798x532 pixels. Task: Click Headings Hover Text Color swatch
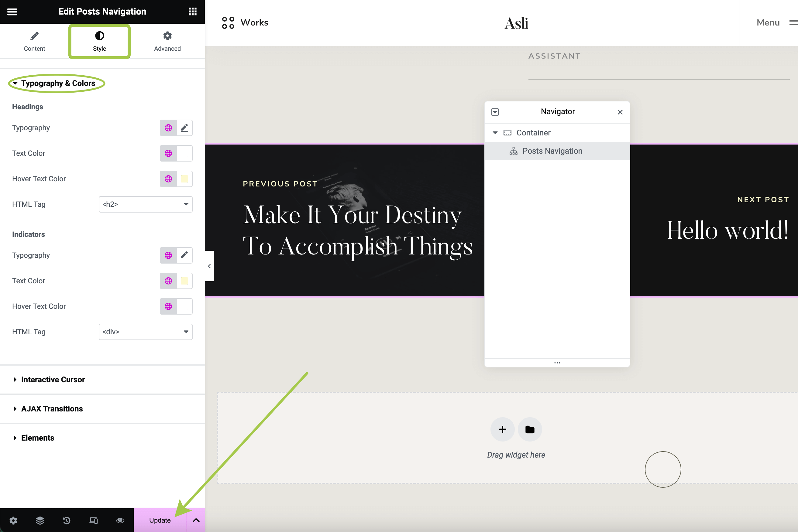184,179
